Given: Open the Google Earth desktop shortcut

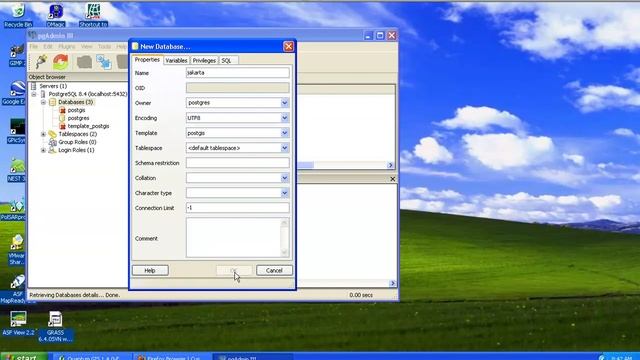Looking at the screenshot, I should coord(15,93).
